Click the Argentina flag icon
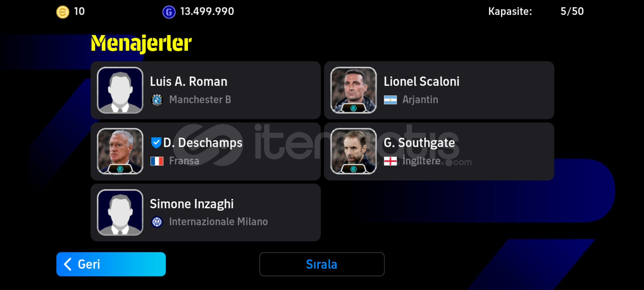This screenshot has width=644, height=290. 390,100
